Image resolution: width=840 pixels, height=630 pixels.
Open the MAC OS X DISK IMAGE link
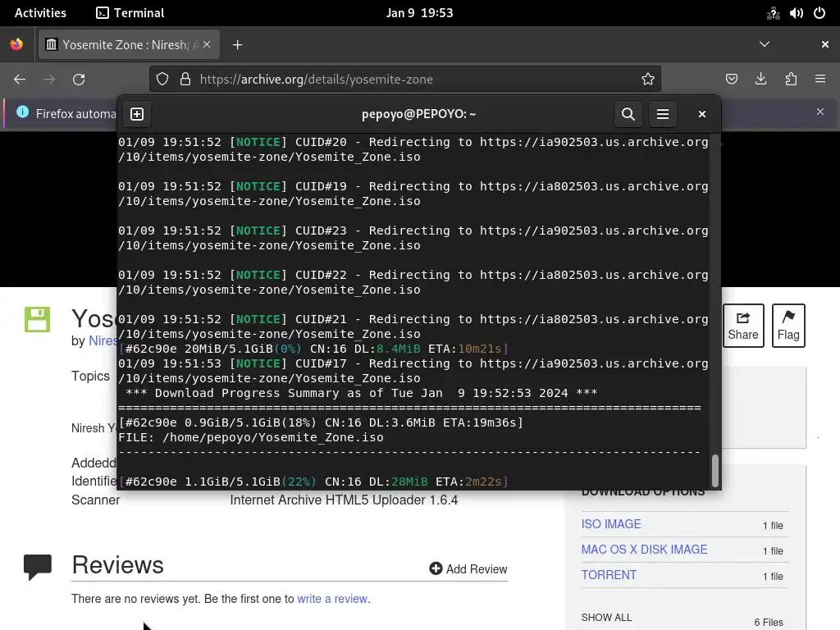tap(644, 550)
